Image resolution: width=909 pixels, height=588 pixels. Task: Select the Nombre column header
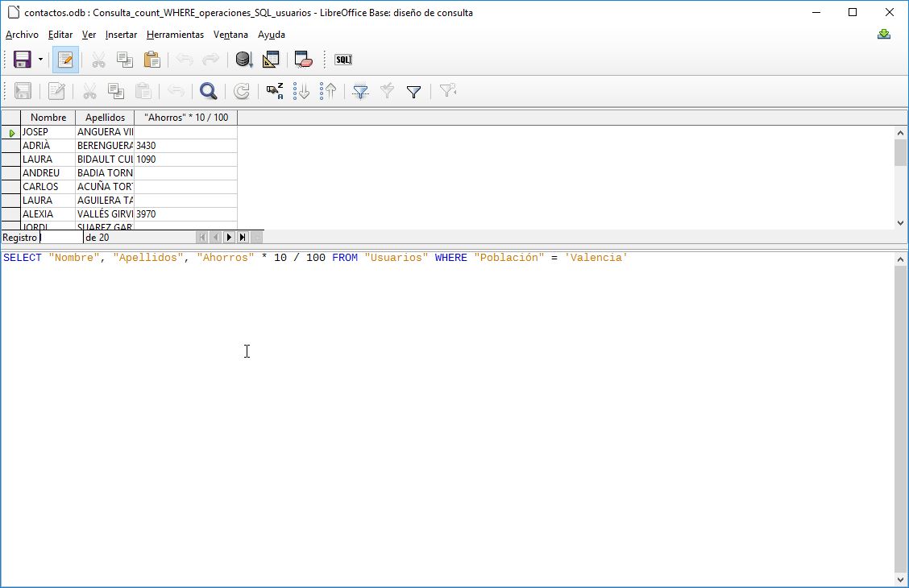[48, 118]
